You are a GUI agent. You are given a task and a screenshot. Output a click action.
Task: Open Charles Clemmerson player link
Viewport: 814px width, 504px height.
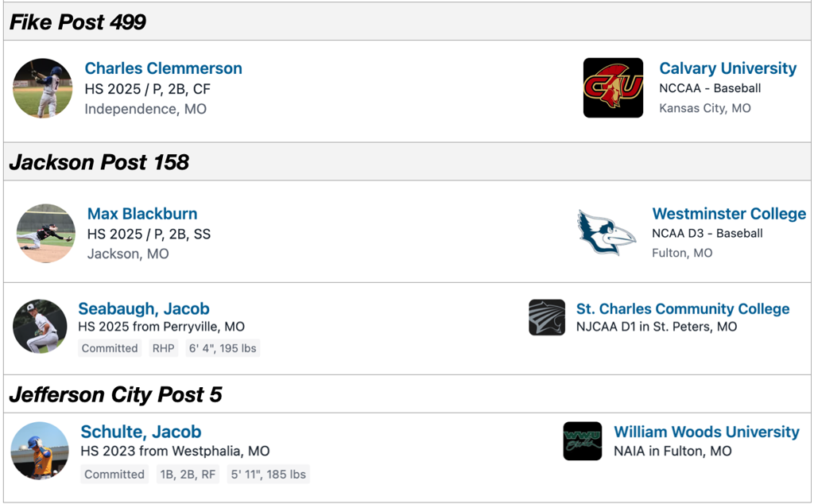[x=163, y=68]
